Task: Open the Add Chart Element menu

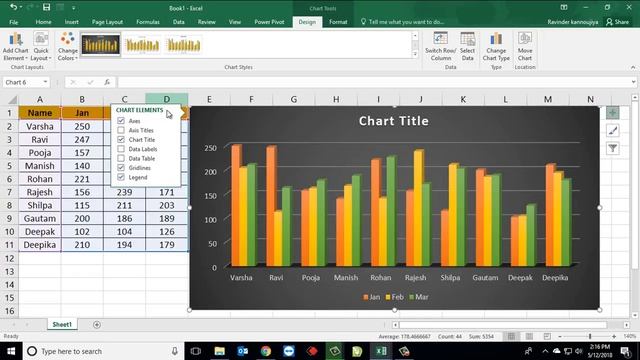Action: 16,47
